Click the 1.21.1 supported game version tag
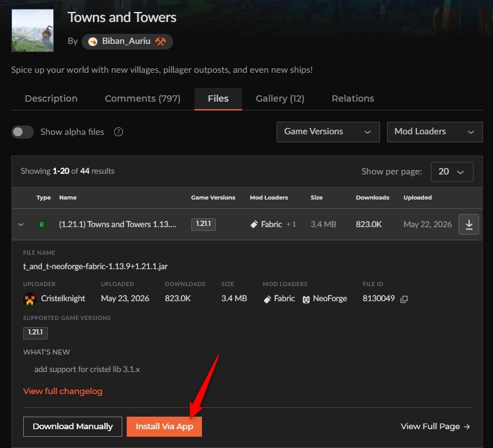The image size is (493, 448). tap(35, 333)
